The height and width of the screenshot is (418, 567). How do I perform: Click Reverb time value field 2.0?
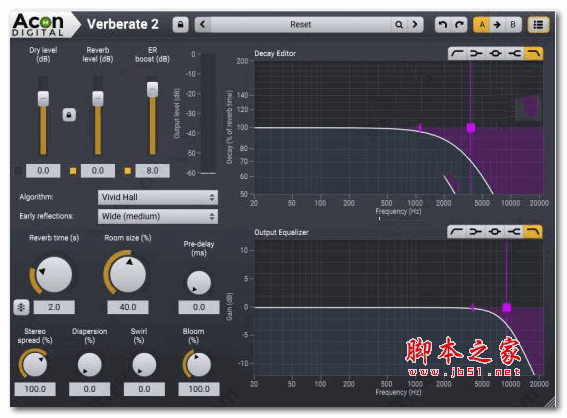54,307
